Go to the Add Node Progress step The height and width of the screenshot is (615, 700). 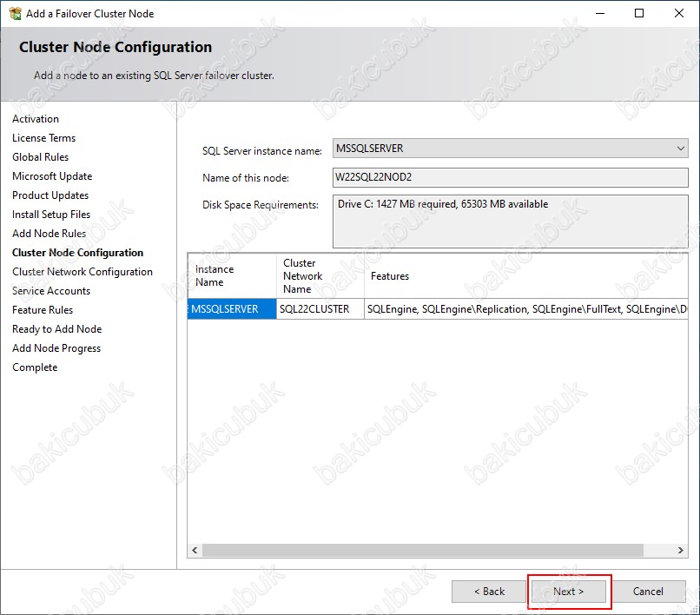(x=56, y=348)
